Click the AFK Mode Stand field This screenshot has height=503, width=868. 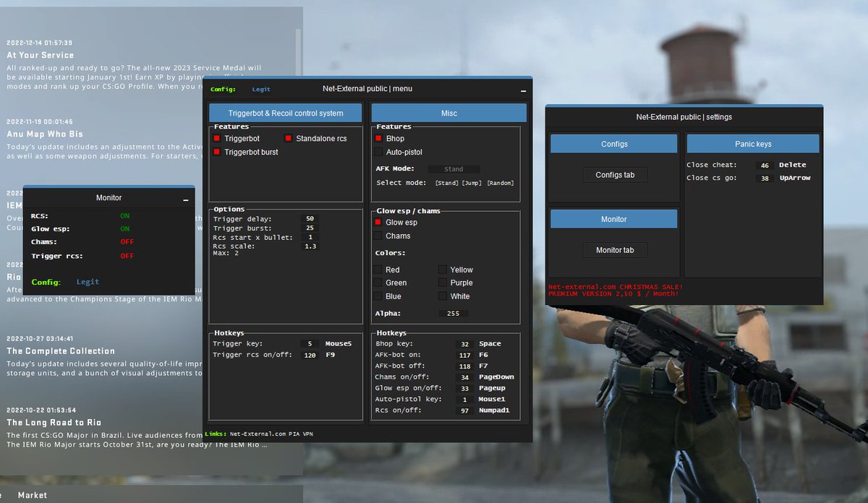(454, 169)
